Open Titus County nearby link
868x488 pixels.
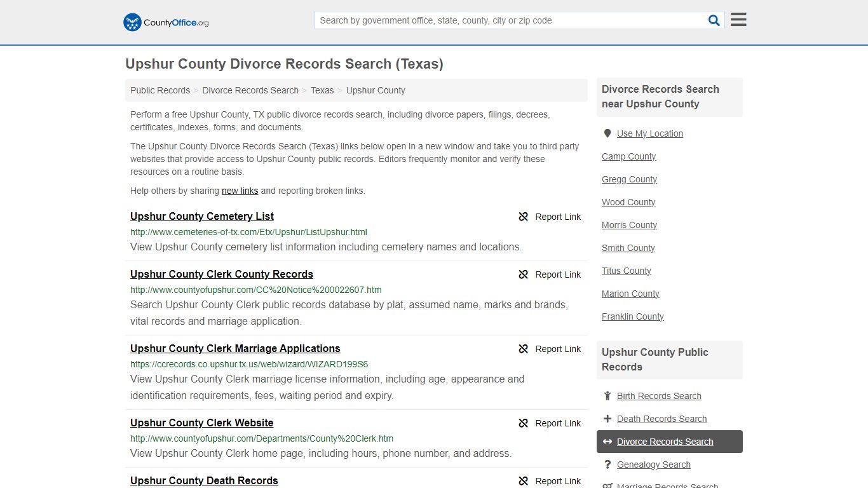pyautogui.click(x=627, y=271)
